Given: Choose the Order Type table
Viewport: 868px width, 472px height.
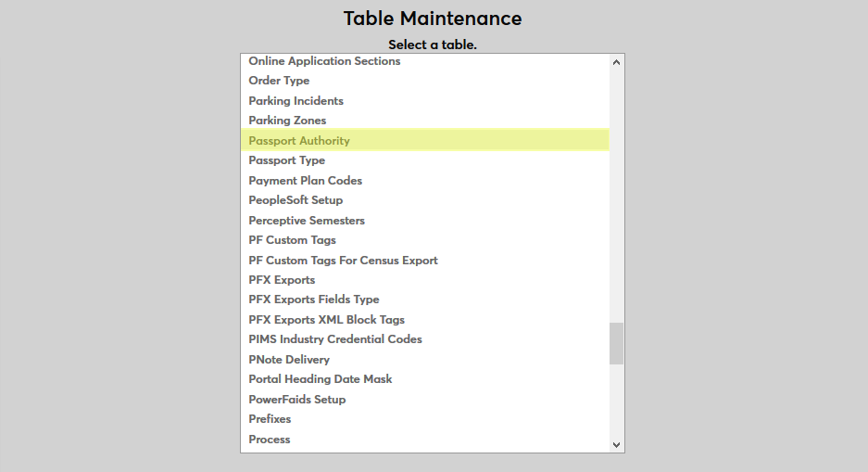Looking at the screenshot, I should click(279, 81).
